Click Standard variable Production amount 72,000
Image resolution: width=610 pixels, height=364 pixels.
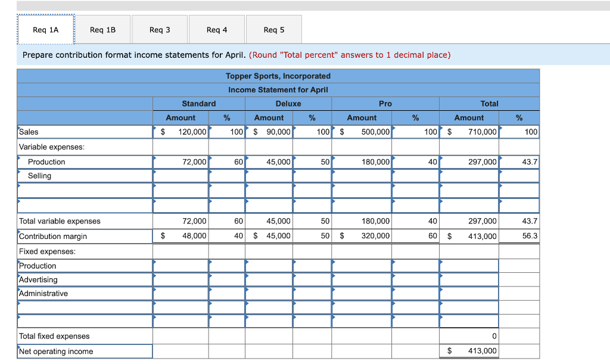pos(181,162)
